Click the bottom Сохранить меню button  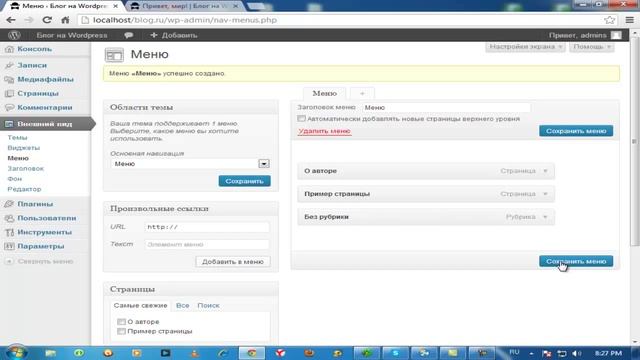click(x=576, y=261)
